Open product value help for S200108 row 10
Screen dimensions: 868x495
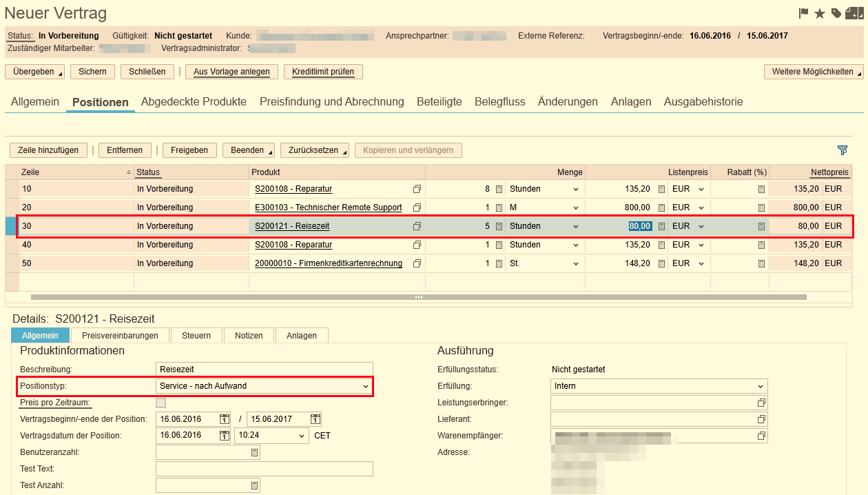(417, 189)
